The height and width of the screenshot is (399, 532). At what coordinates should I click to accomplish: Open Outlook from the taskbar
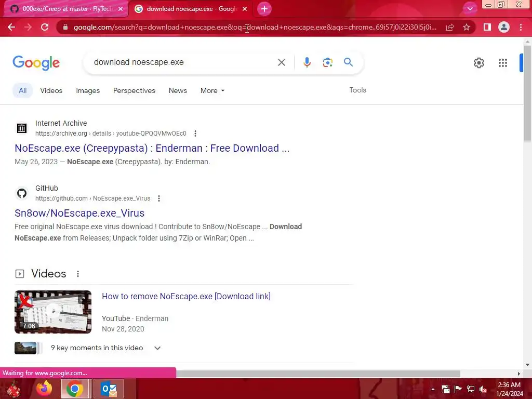pos(109,389)
